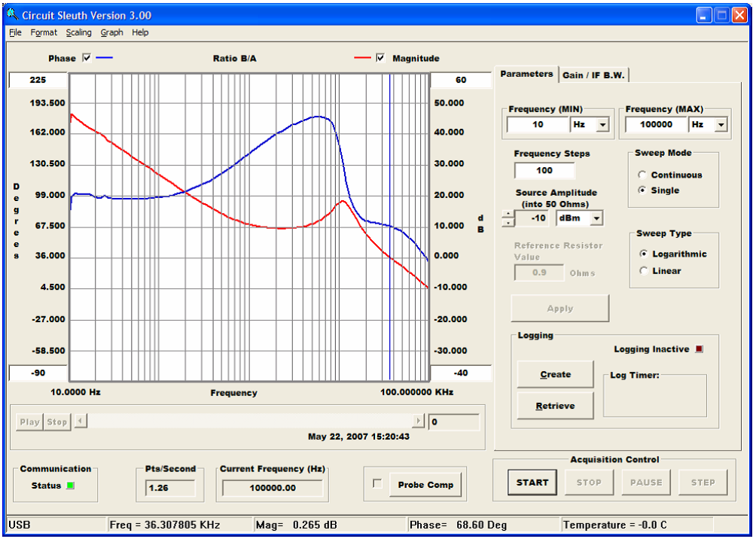Click the Circuit Sleuth title bar icon
The image size is (756, 539).
click(12, 15)
